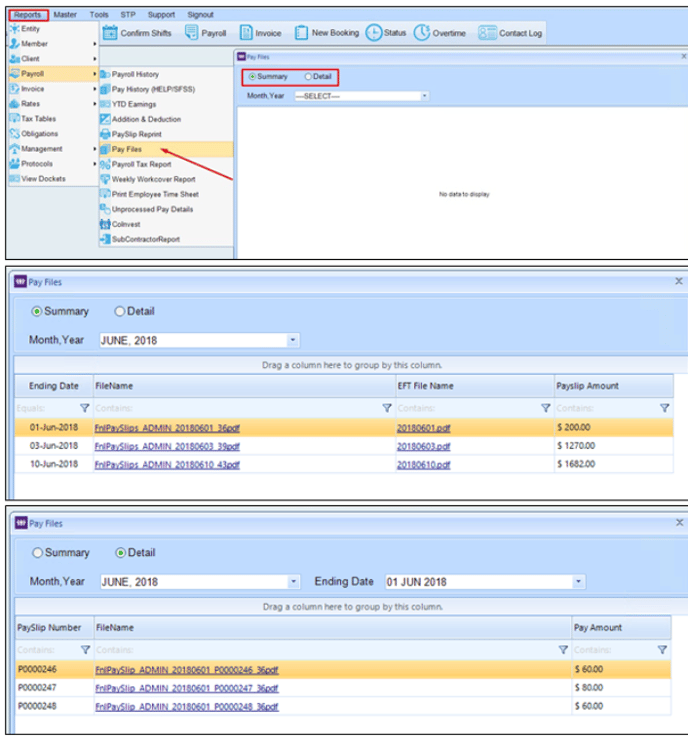Click the Print Employee Time Sheet icon
The width and height of the screenshot is (688, 737).
(x=105, y=194)
